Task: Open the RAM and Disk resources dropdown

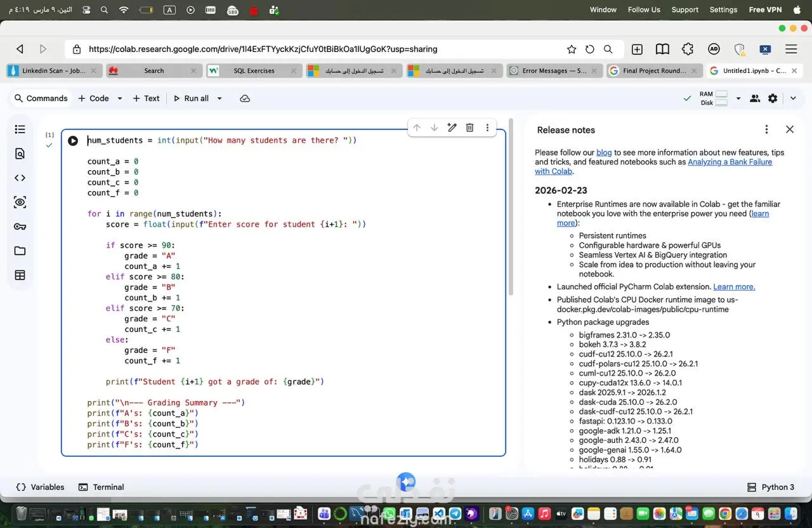Action: [738, 98]
